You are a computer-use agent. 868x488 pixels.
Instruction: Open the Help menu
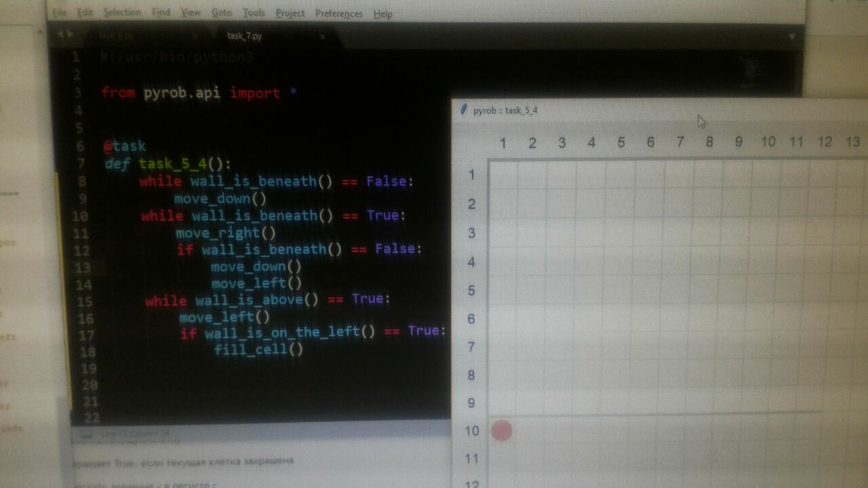pyautogui.click(x=383, y=14)
